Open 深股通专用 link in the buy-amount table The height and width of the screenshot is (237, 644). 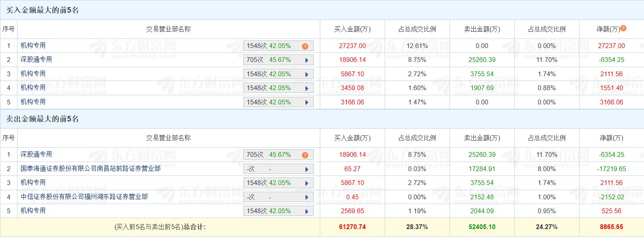coord(36,60)
